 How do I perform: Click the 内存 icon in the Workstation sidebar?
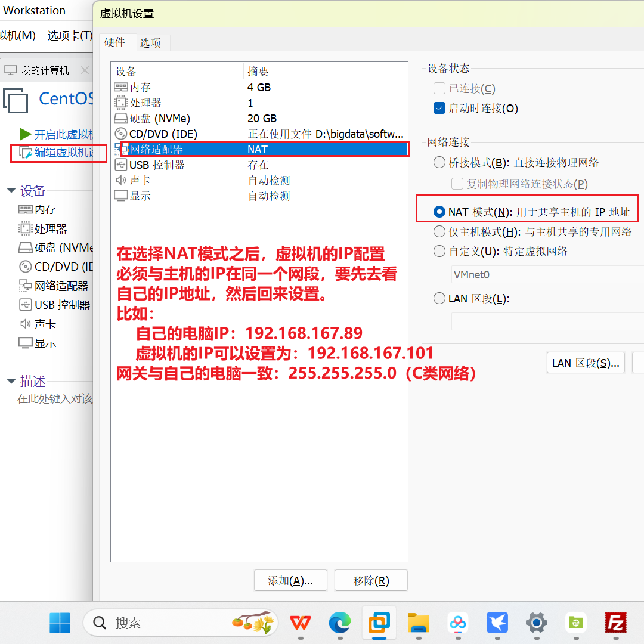[26, 209]
